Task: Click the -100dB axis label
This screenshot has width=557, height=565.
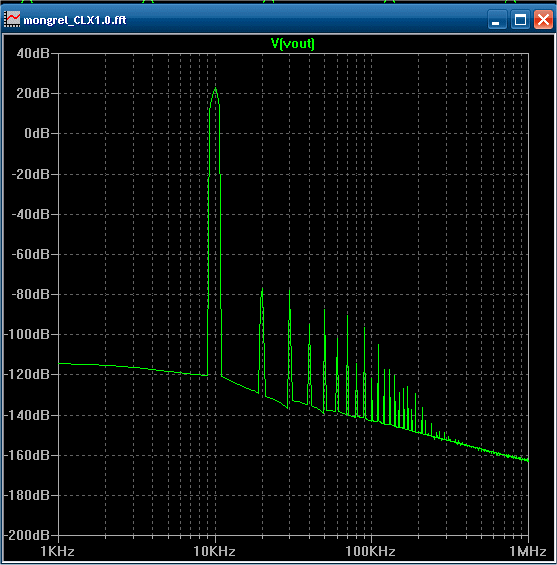Action: pyautogui.click(x=27, y=334)
